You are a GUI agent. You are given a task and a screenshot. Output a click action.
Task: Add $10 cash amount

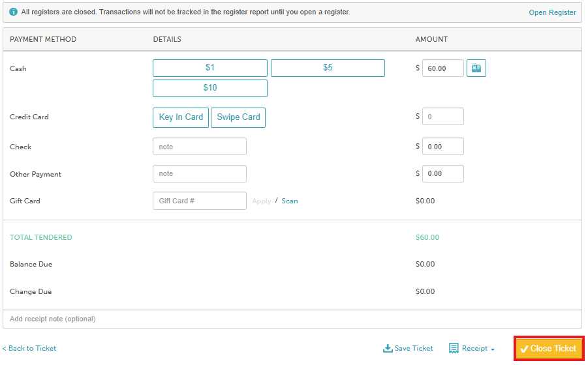click(210, 88)
